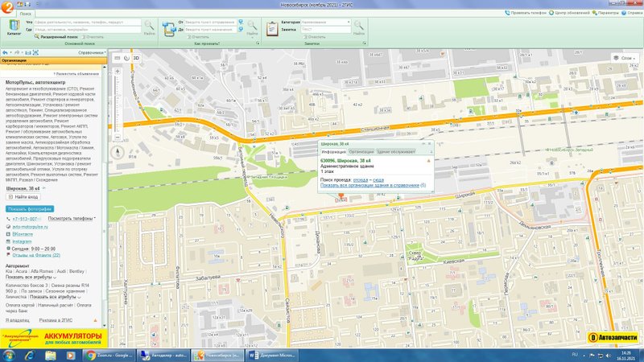
Task: Click the main search Найти magnifier icon
Action: coord(149,26)
